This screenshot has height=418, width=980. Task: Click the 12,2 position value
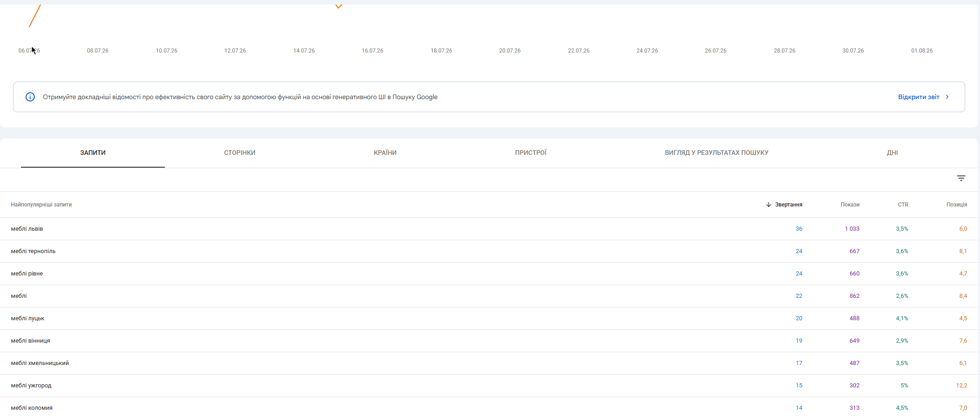[961, 386]
